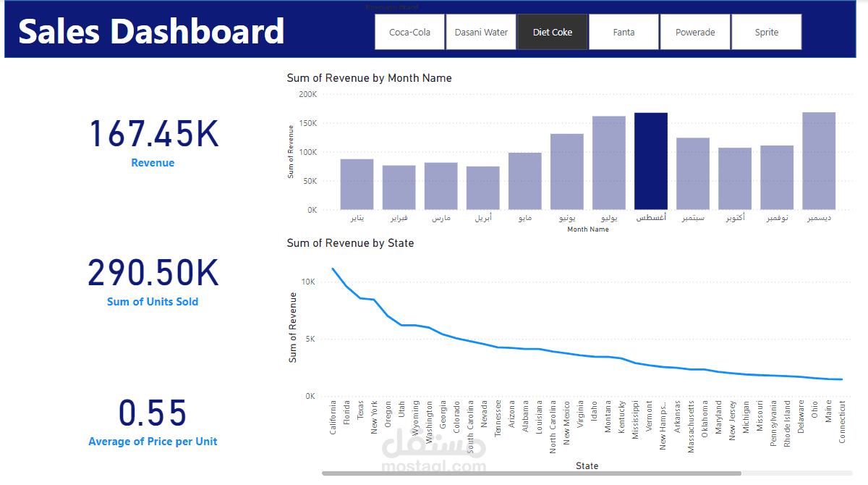868x485 pixels.
Task: Select the سبتمبر month bar
Action: pos(693,174)
